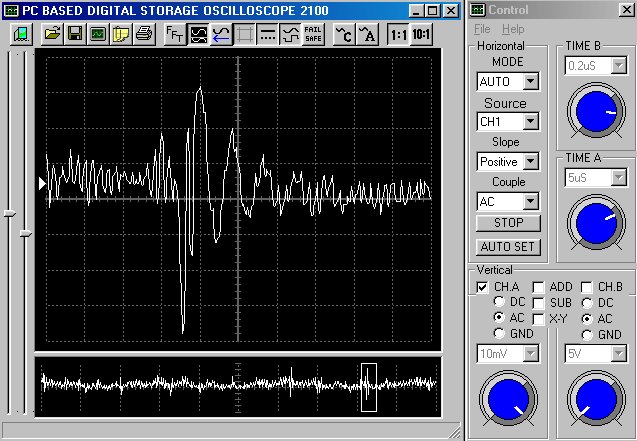
Task: Activate the FFT spectrum toolbar button
Action: pos(174,33)
